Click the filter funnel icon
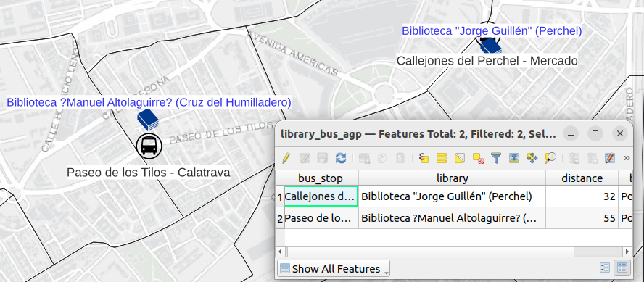This screenshot has height=282, width=644. point(496,158)
